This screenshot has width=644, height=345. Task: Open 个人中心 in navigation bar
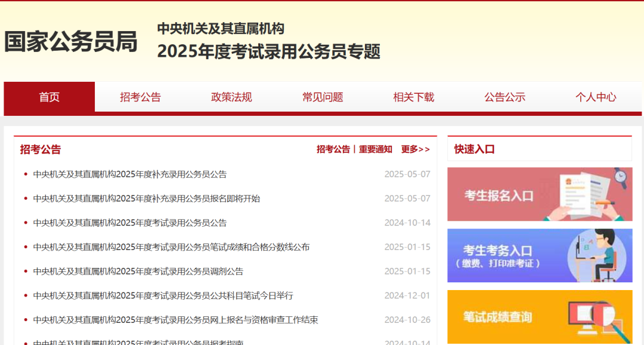tap(596, 97)
